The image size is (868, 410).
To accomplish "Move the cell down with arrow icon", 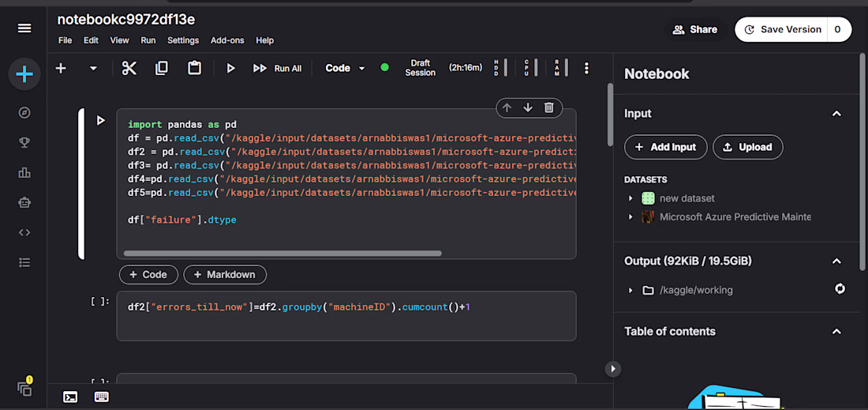I will tap(528, 107).
